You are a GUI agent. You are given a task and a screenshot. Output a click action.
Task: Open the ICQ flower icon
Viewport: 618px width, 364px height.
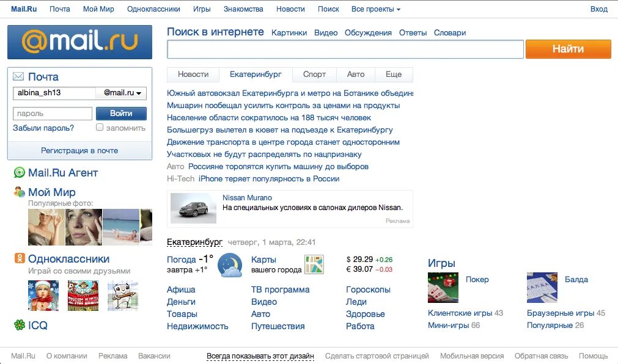(20, 325)
